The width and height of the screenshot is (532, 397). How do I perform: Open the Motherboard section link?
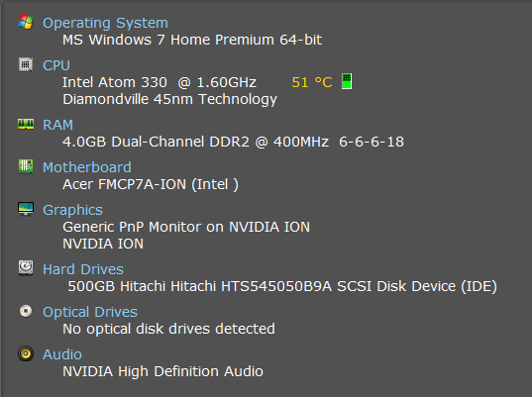(x=87, y=167)
